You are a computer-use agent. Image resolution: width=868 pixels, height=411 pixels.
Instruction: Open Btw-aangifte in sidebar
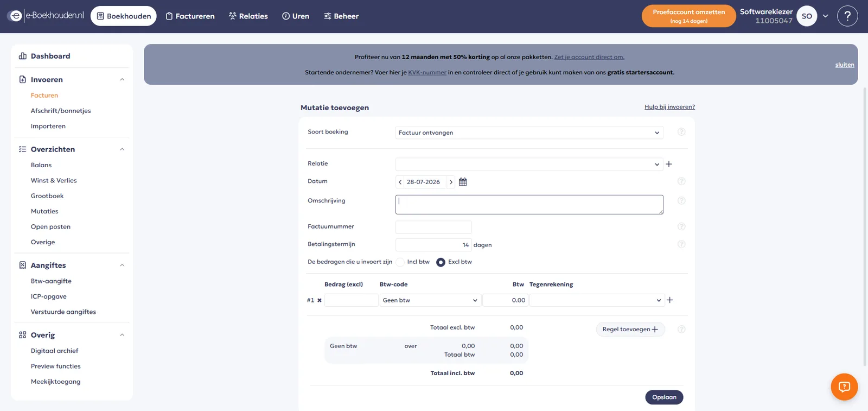(51, 281)
